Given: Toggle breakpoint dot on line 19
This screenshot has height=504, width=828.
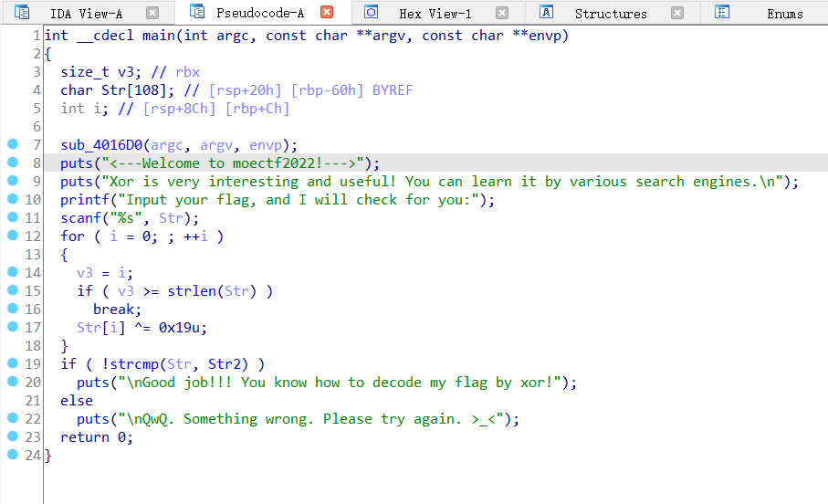Looking at the screenshot, I should tap(12, 364).
